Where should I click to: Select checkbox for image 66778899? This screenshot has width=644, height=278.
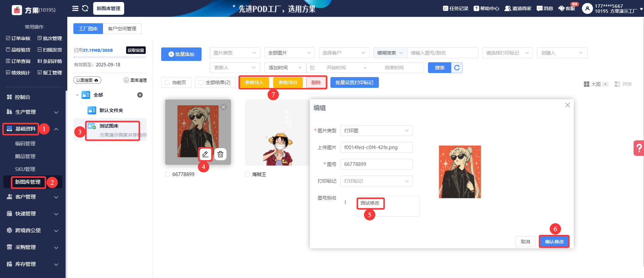168,174
